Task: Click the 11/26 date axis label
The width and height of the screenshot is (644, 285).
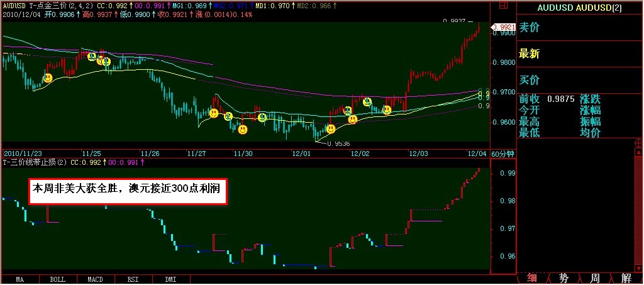Action: point(150,154)
